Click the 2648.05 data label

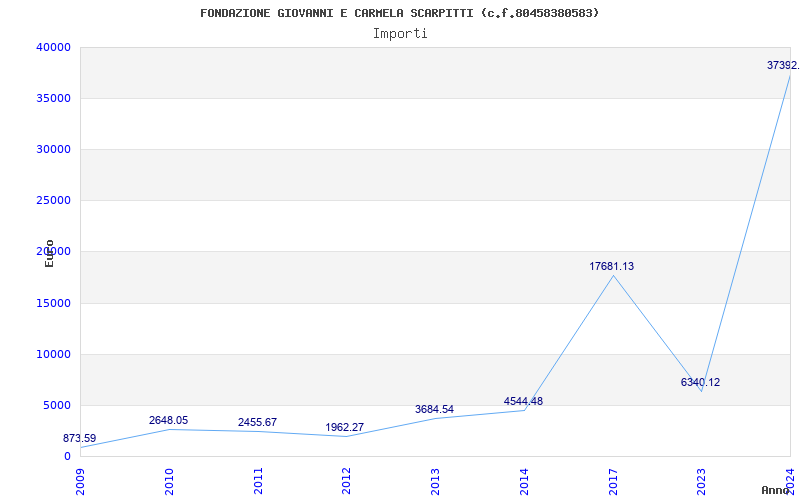tap(168, 420)
